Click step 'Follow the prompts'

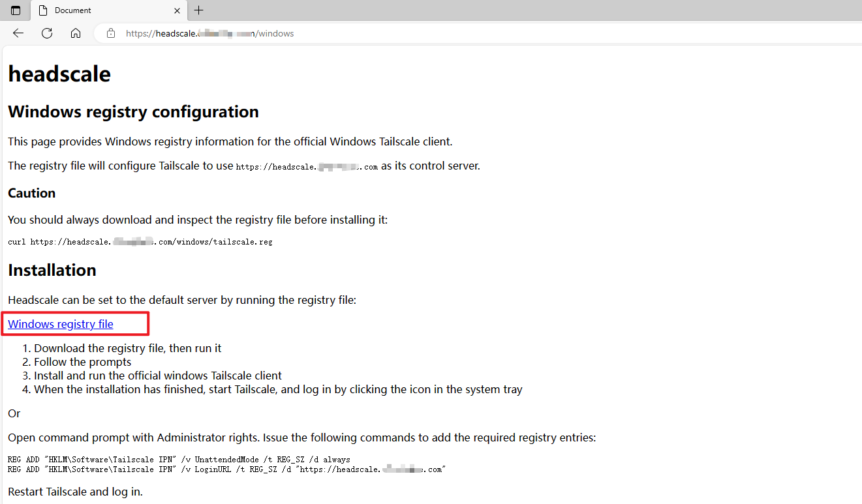click(x=83, y=362)
